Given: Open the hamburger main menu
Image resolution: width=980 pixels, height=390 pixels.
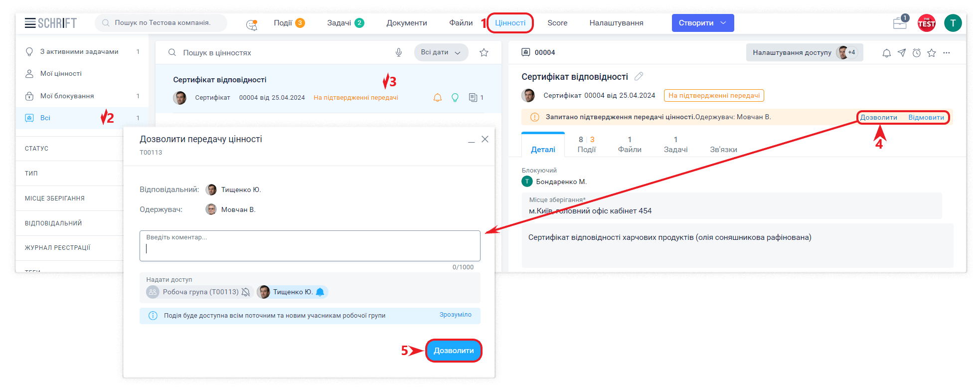Looking at the screenshot, I should (30, 23).
